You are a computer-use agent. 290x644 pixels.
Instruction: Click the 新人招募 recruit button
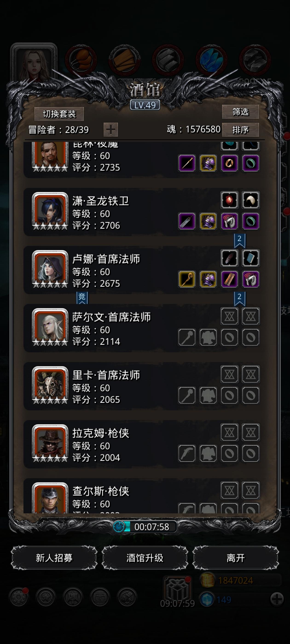pos(54,558)
